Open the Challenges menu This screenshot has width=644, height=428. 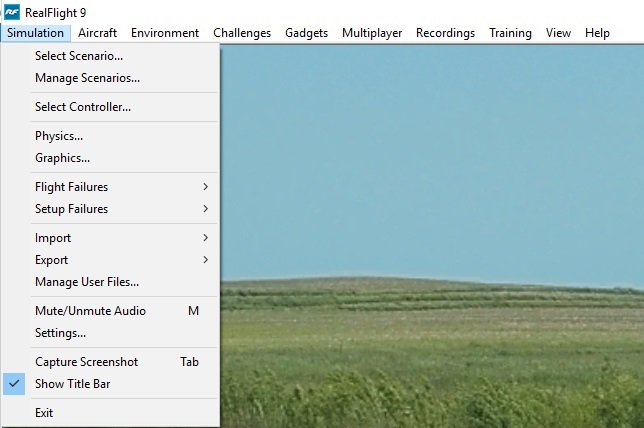(x=242, y=33)
